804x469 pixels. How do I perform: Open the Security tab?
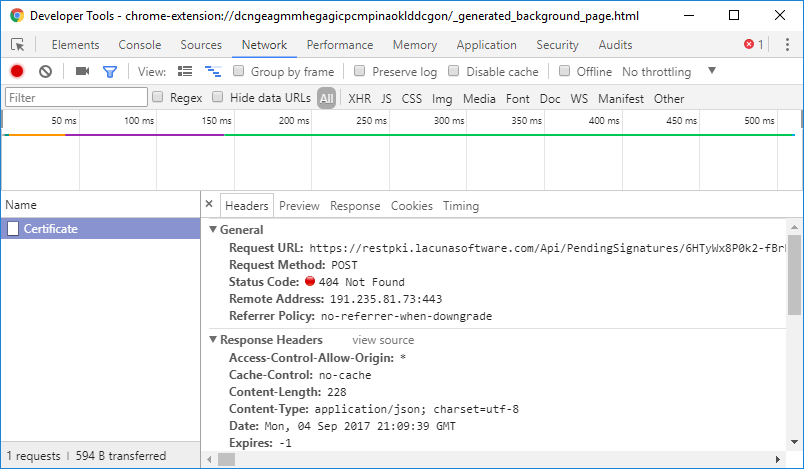(x=557, y=45)
